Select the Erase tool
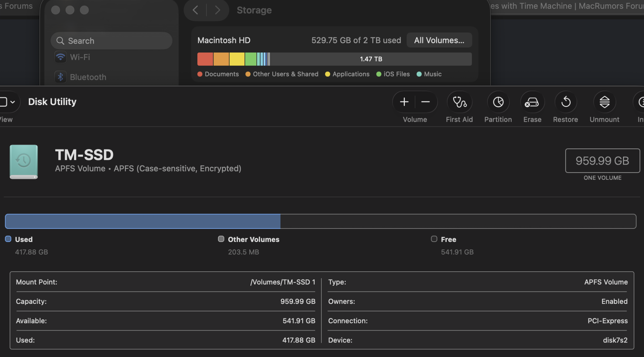Viewport: 644px width, 357px height. click(532, 102)
